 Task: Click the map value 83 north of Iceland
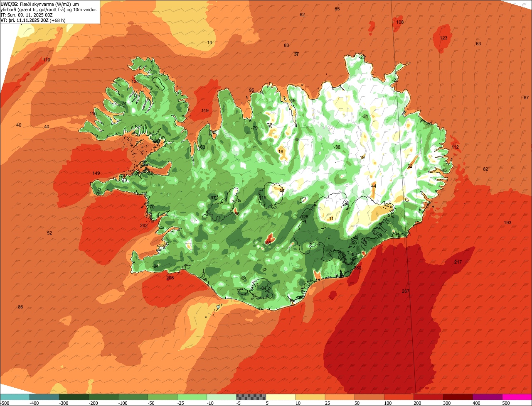pyautogui.click(x=286, y=45)
